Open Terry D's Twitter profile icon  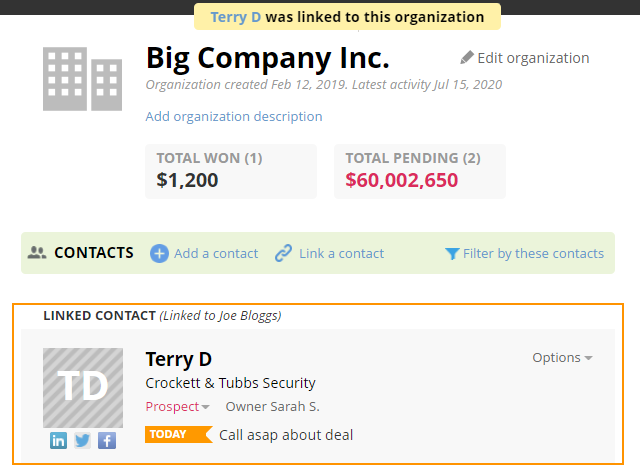(x=82, y=441)
